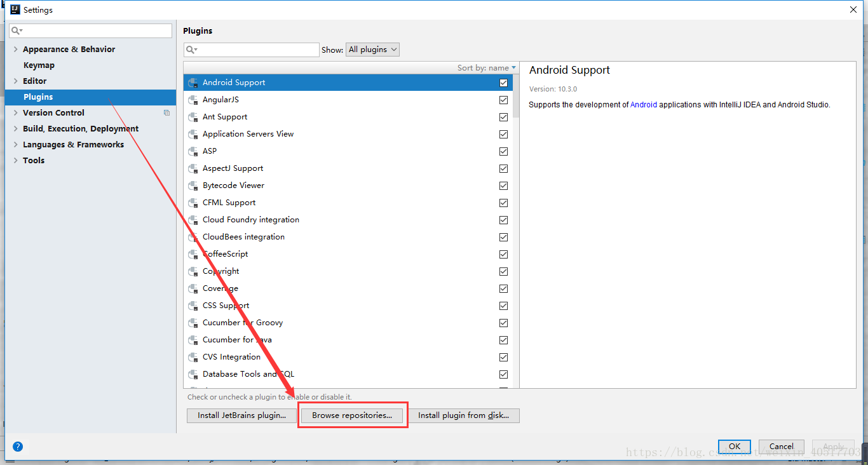The image size is (868, 465).
Task: Select the 'CFML Support' plugin row
Action: point(347,203)
